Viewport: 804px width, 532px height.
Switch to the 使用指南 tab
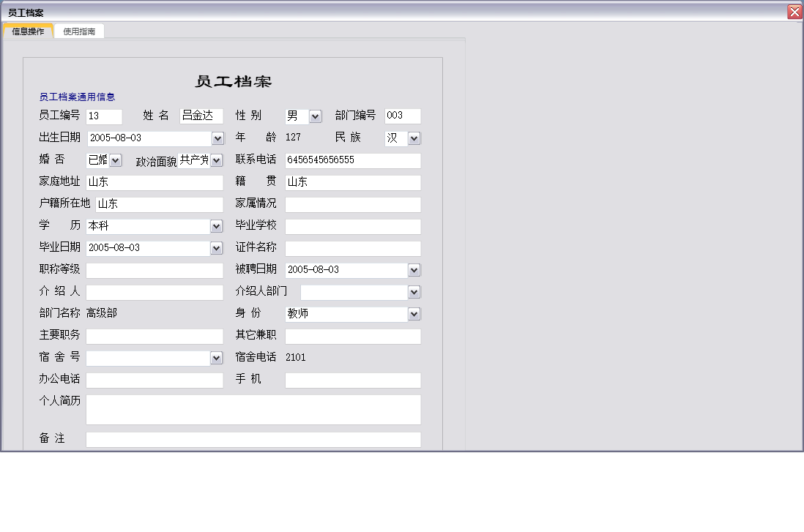(x=78, y=31)
